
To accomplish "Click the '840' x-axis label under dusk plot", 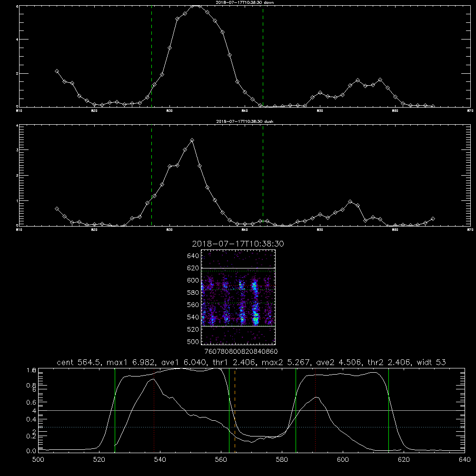I will pyautogui.click(x=245, y=230).
